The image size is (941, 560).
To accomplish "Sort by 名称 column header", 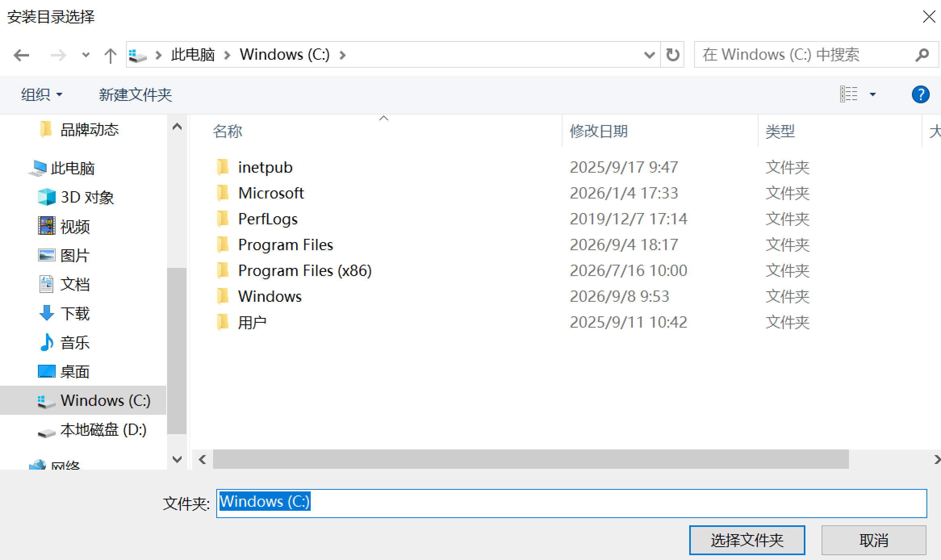I will click(x=228, y=132).
